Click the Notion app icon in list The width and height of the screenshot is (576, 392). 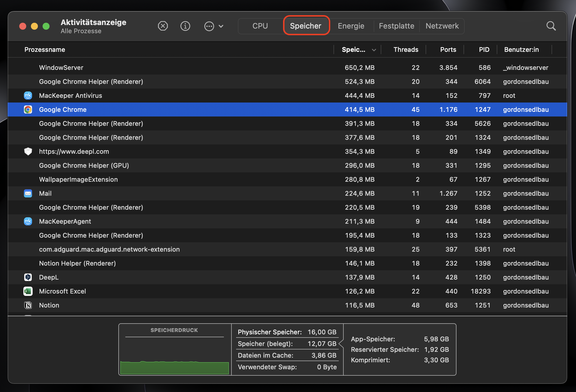[x=28, y=305]
